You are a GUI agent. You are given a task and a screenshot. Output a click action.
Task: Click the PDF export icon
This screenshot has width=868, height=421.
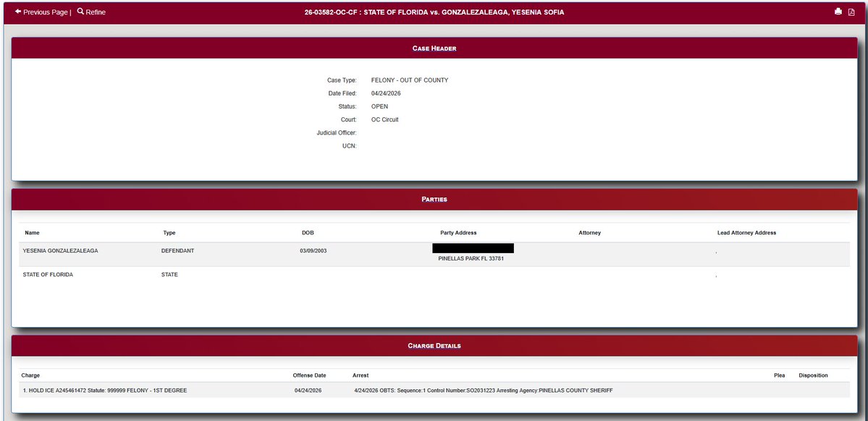(852, 12)
